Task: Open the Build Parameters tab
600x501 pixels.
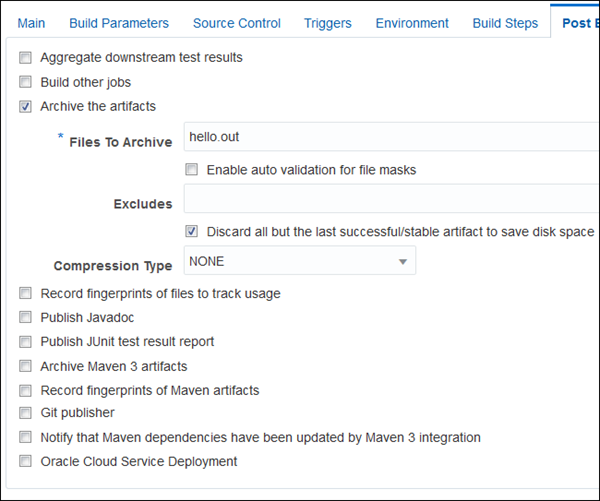Action: [119, 23]
